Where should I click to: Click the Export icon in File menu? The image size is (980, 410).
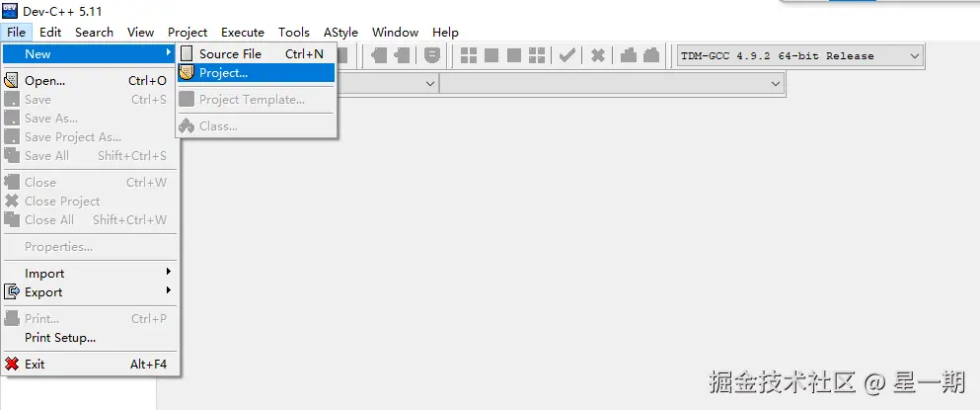click(11, 291)
